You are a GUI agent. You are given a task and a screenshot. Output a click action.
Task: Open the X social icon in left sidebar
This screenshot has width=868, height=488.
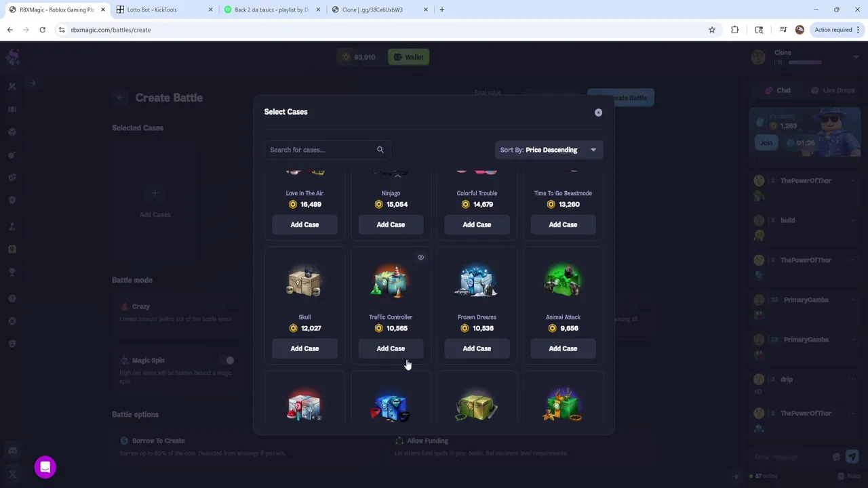coord(12,474)
